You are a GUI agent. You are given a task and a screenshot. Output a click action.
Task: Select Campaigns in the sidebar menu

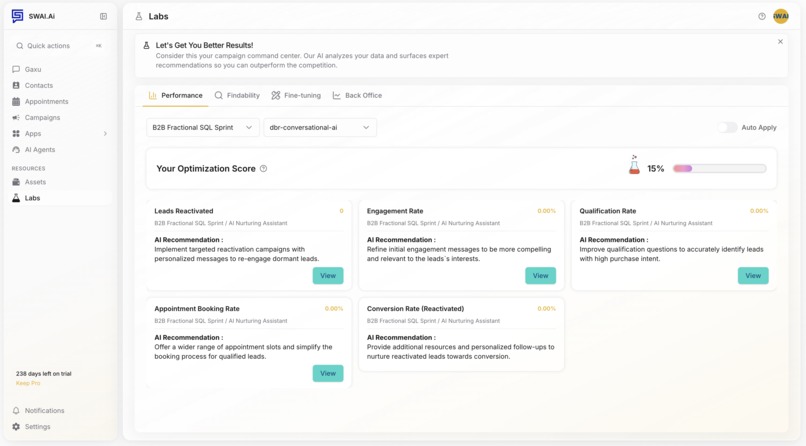[43, 117]
